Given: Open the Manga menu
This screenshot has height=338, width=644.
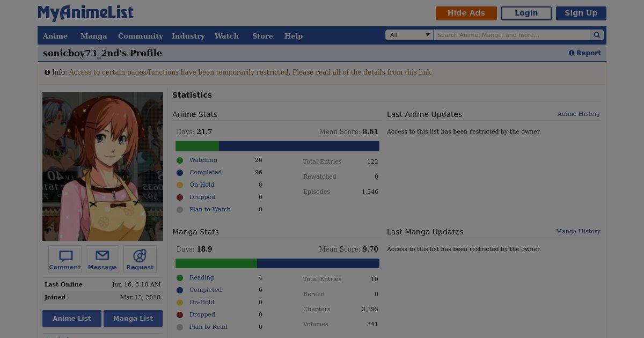Looking at the screenshot, I should [x=94, y=36].
